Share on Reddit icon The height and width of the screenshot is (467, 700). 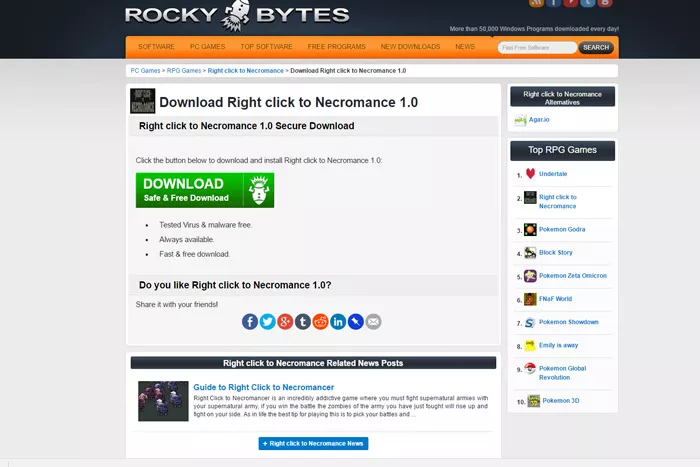pos(320,321)
